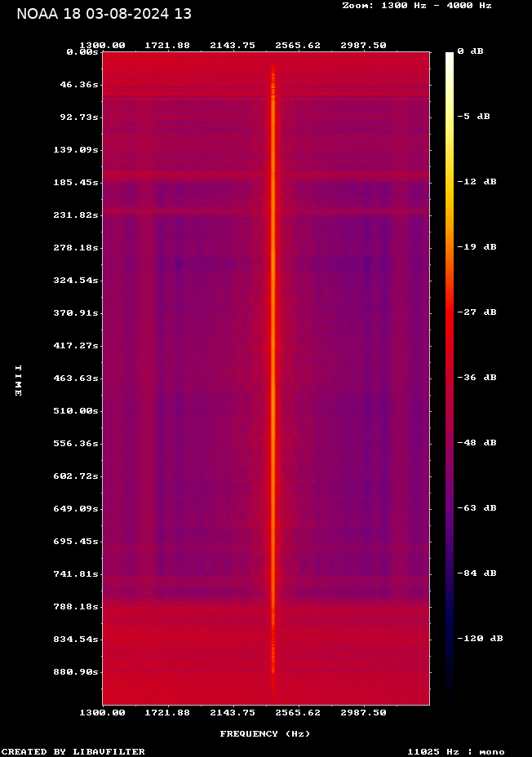Pick the -48 dB scale label
Viewport: 532px width, 757px height.
pyautogui.click(x=476, y=443)
